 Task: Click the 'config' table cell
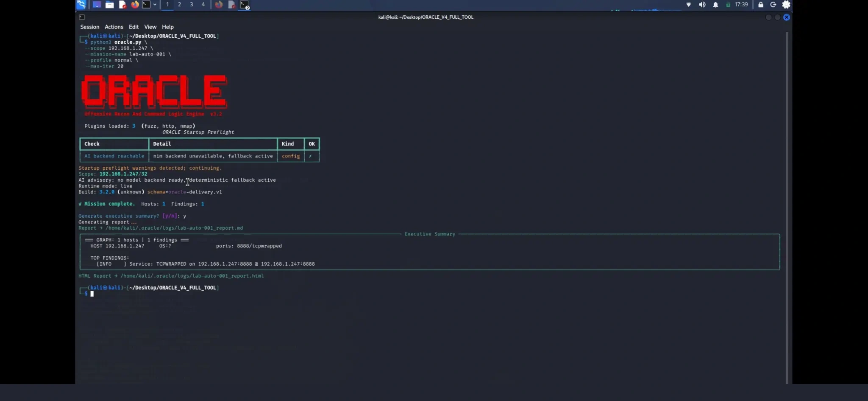pyautogui.click(x=291, y=156)
